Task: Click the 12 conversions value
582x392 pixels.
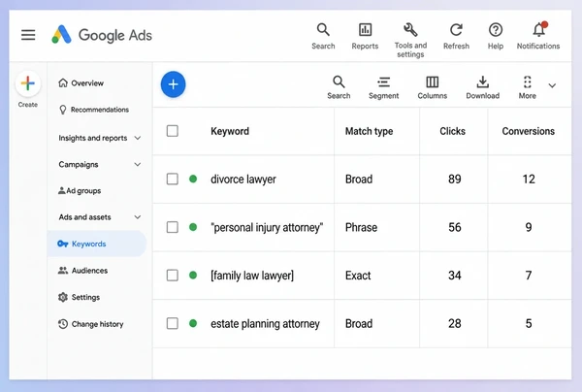Action: [x=529, y=179]
